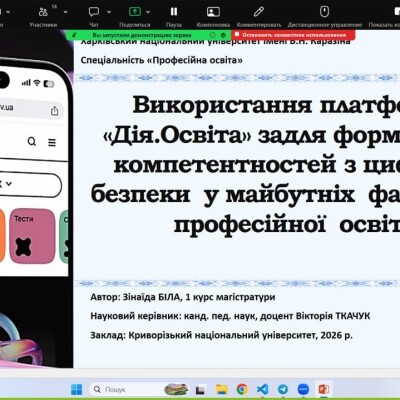Open the Layout (Компоновка) option
Image resolution: width=400 pixels, height=400 pixels.
[213, 16]
